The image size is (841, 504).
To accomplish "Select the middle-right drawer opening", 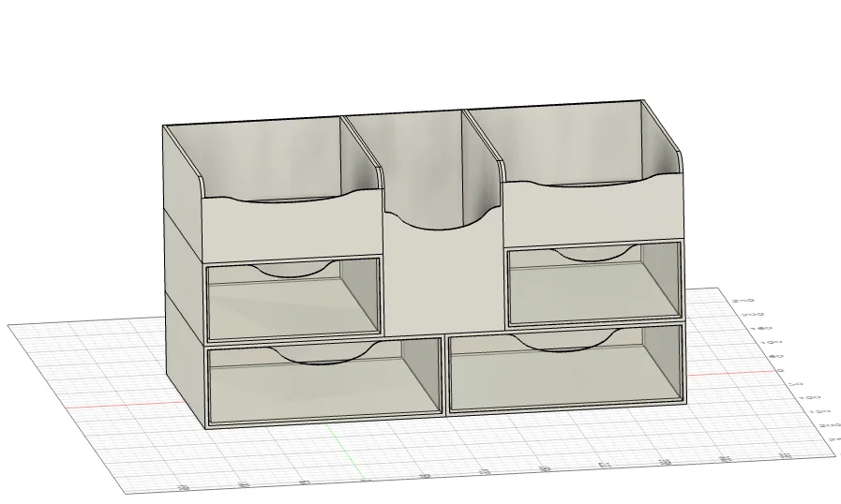I will point(594,284).
